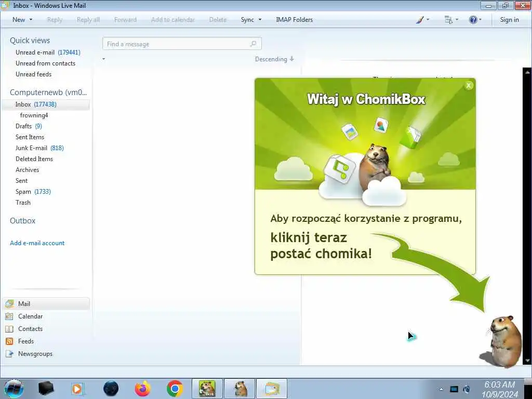Click Delete in the toolbar
The image size is (532, 399).
[x=218, y=20]
